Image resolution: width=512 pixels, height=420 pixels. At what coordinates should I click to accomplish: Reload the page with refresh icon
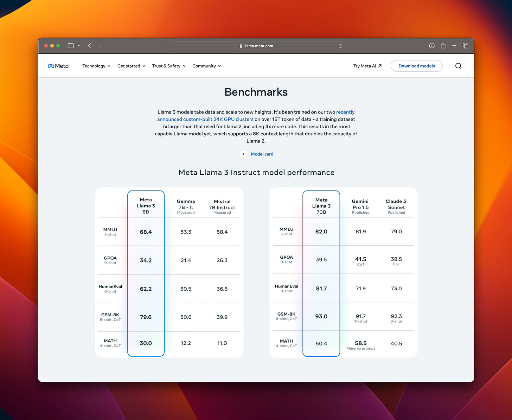pos(340,46)
